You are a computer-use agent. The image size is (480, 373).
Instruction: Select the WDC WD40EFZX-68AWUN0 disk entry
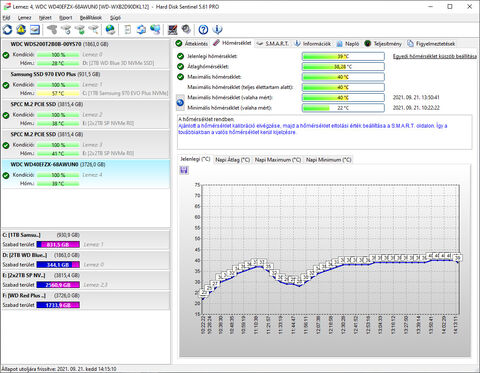click(86, 174)
